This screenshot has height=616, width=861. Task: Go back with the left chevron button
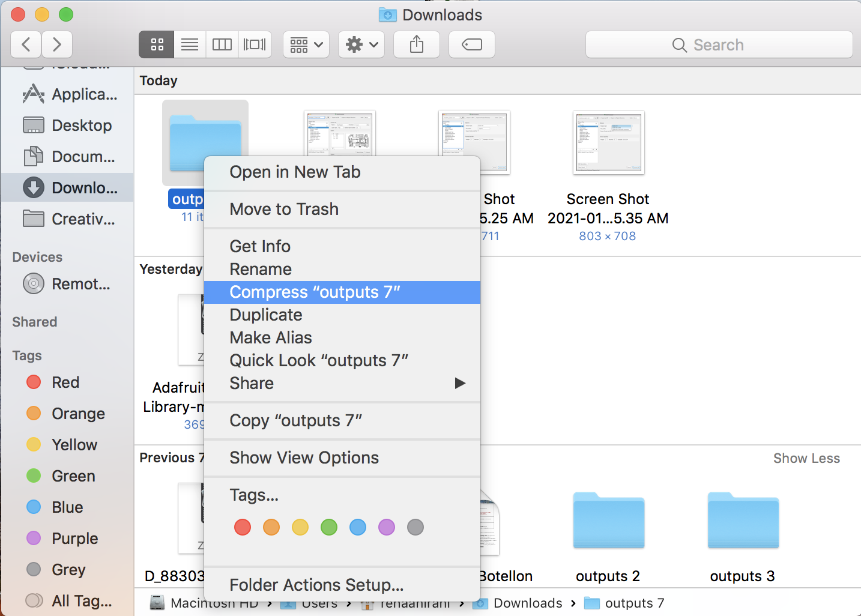(x=26, y=44)
